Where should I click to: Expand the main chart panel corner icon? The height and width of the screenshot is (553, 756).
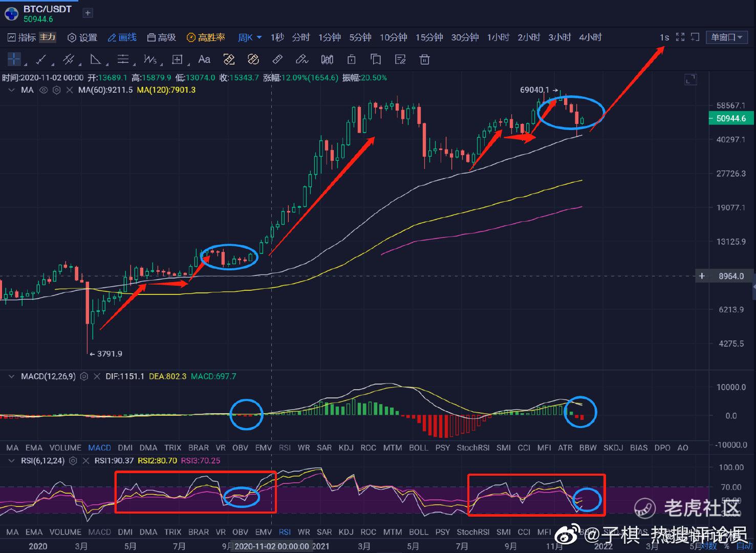point(690,79)
